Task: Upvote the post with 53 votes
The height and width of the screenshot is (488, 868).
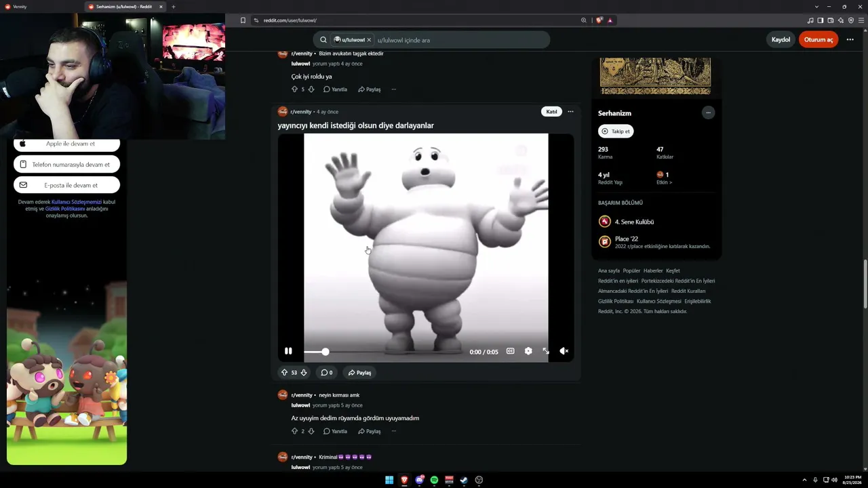Action: pos(284,373)
